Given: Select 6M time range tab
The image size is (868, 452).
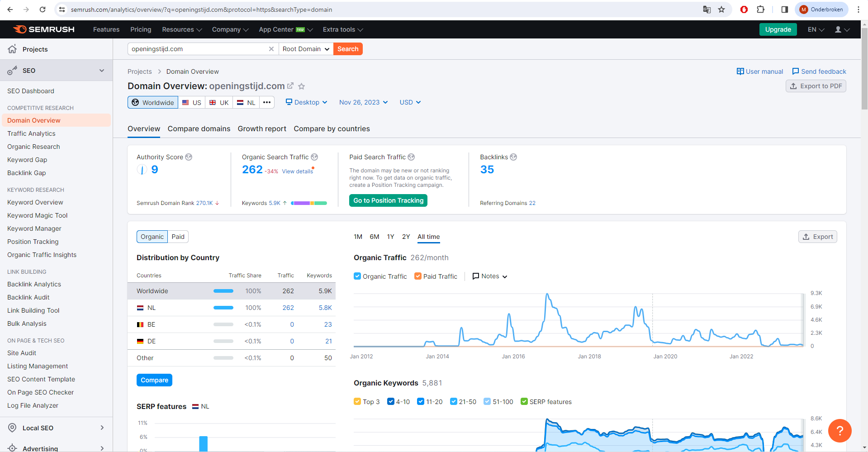Looking at the screenshot, I should (374, 237).
